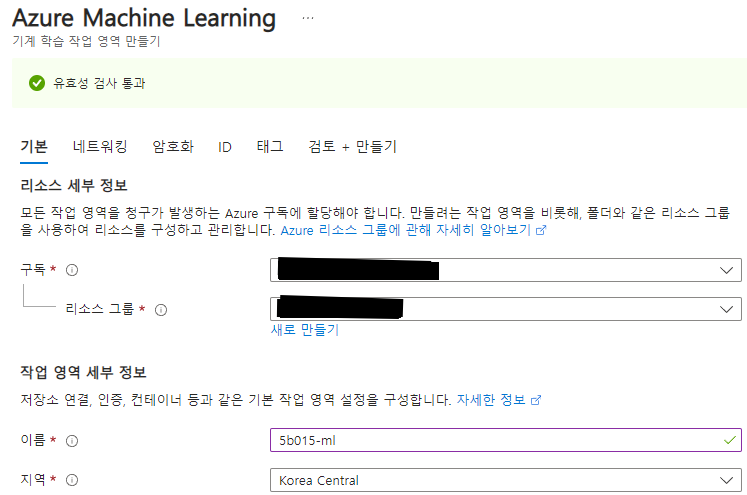Click the info icon next to 이름
This screenshot has width=747, height=495.
tap(72, 441)
